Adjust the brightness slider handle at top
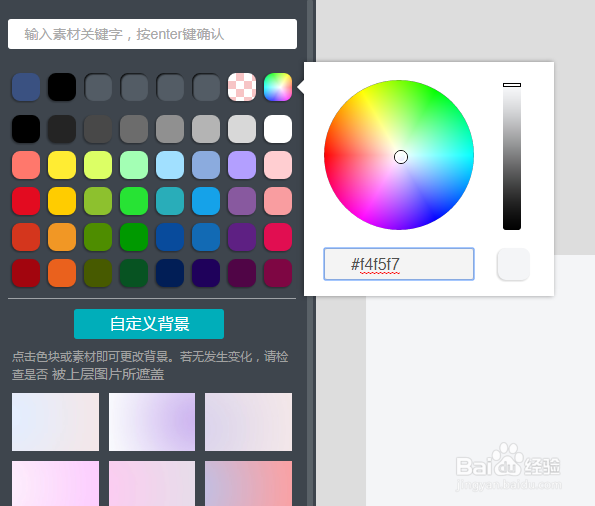The image size is (595, 506). click(512, 85)
